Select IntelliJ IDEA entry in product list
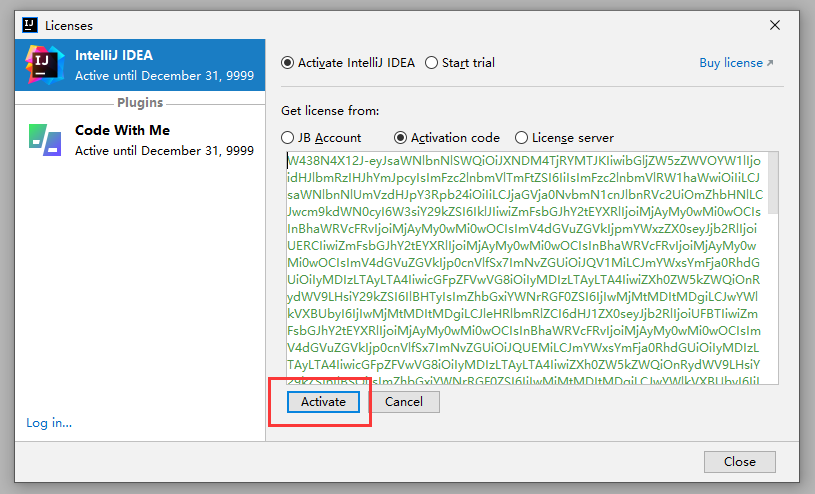The height and width of the screenshot is (494, 815). pyautogui.click(x=140, y=65)
